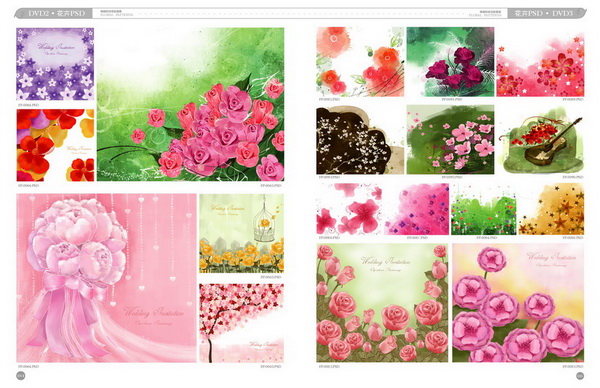Select the pink peony bouquet with ribbon image
This screenshot has height=388, width=600.
[106, 278]
